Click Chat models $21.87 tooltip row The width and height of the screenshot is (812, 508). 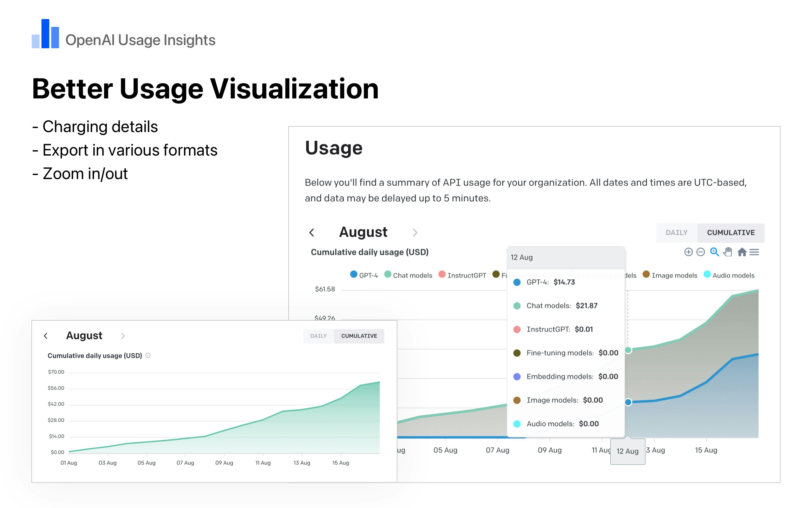pos(566,306)
